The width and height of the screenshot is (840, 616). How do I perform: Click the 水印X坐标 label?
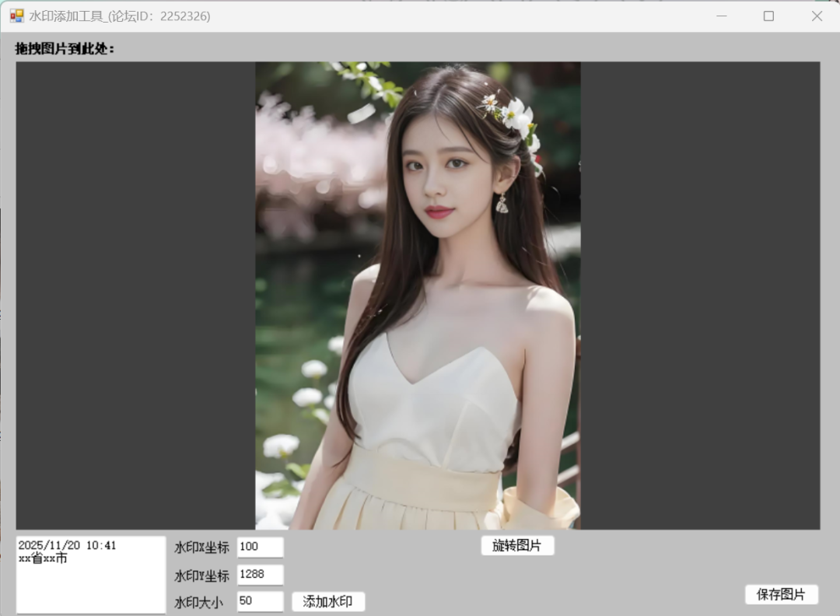(x=201, y=548)
